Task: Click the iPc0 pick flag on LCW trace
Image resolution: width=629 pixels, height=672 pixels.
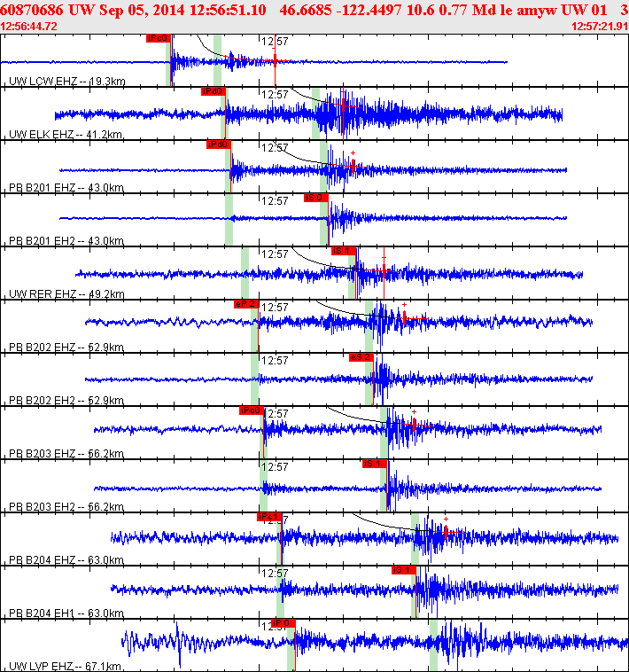Action: point(158,38)
